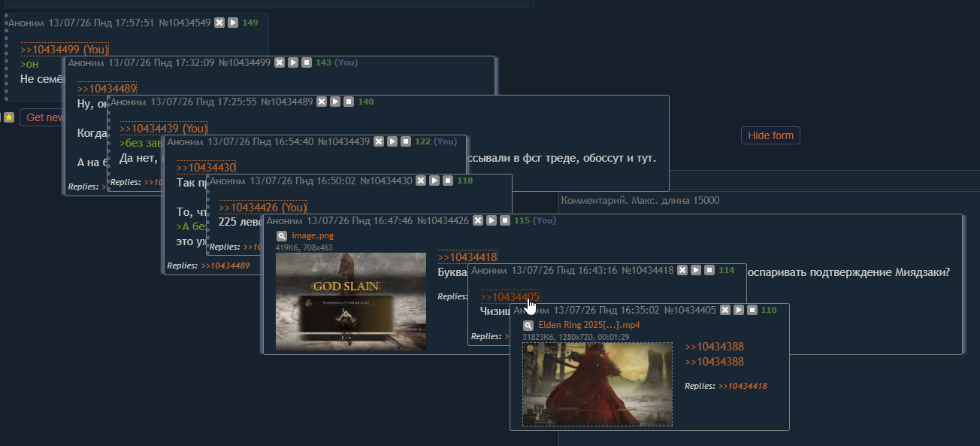Click the square icon on post №10434430

coord(448,181)
